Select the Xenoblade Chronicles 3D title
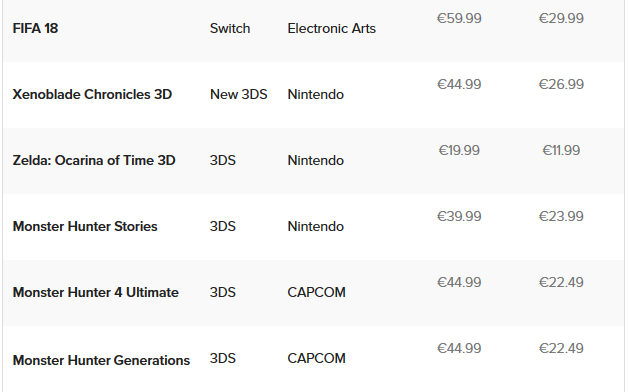 click(92, 94)
